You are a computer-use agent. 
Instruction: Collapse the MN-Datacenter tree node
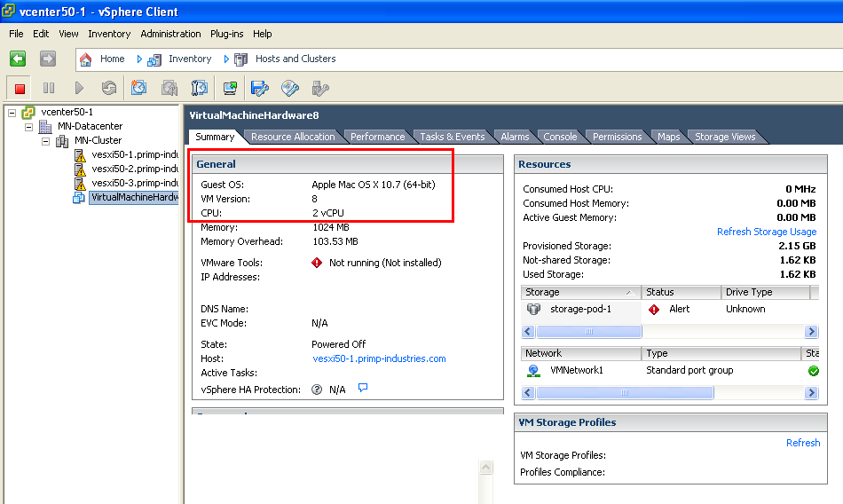pyautogui.click(x=29, y=127)
